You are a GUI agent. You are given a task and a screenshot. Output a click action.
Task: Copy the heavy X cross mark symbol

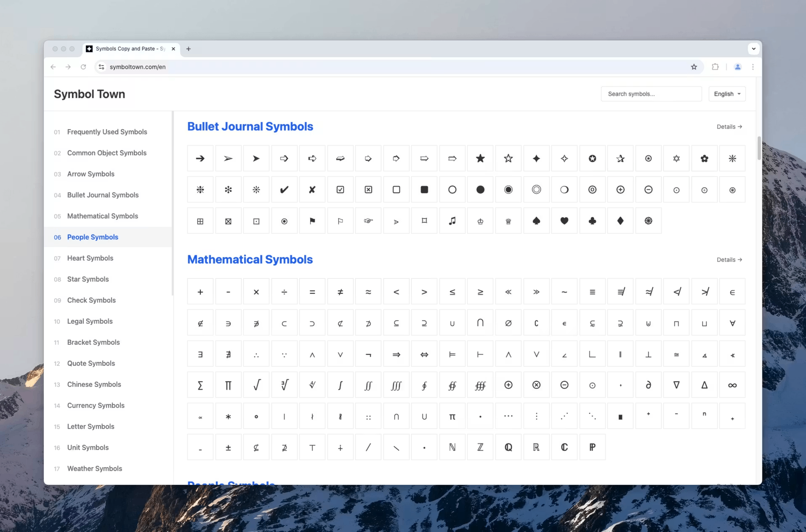[x=312, y=189]
